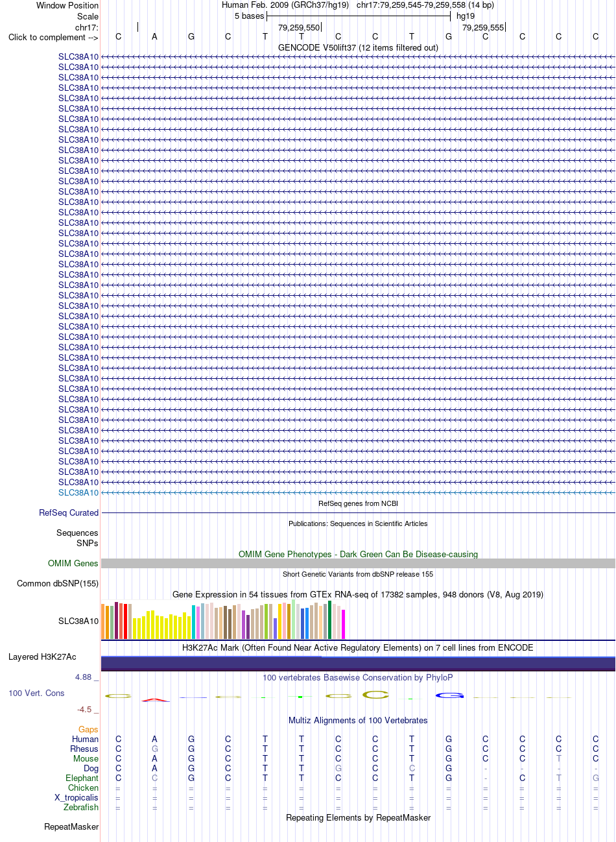
Task: Select the light-blue highlighted SLC38A10 transcript label
Action: 78,492
